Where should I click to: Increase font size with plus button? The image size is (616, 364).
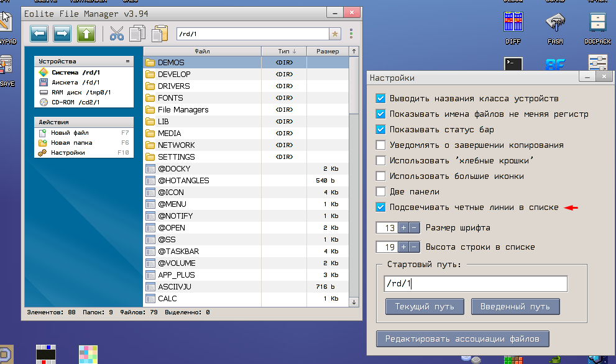(403, 228)
